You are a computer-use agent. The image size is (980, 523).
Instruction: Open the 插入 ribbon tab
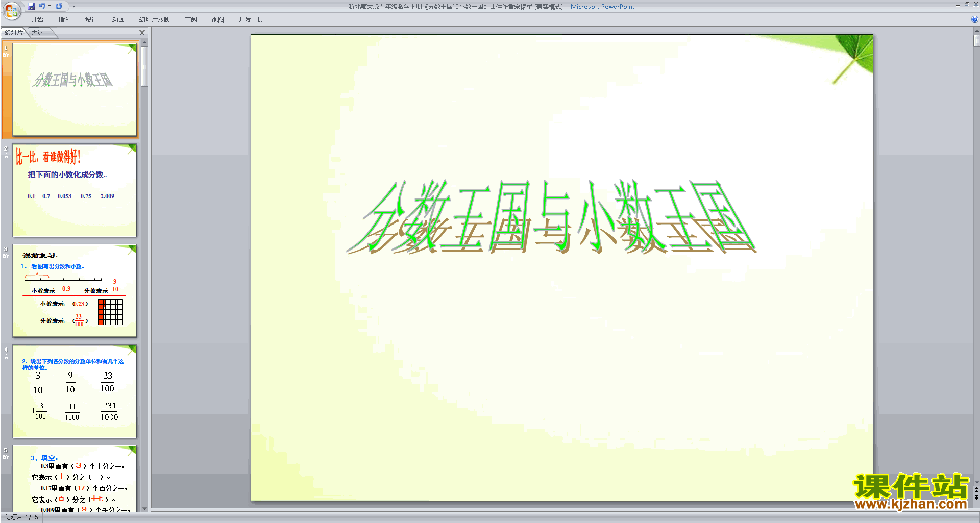64,20
